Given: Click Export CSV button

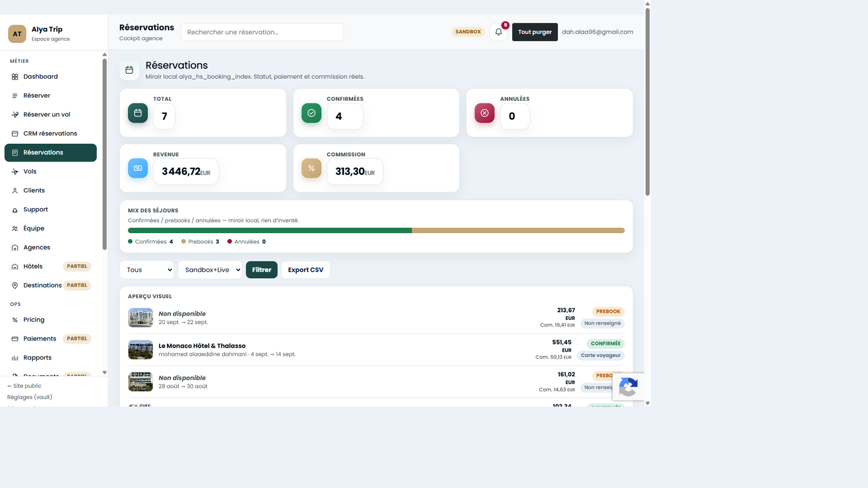Looking at the screenshot, I should (x=305, y=270).
